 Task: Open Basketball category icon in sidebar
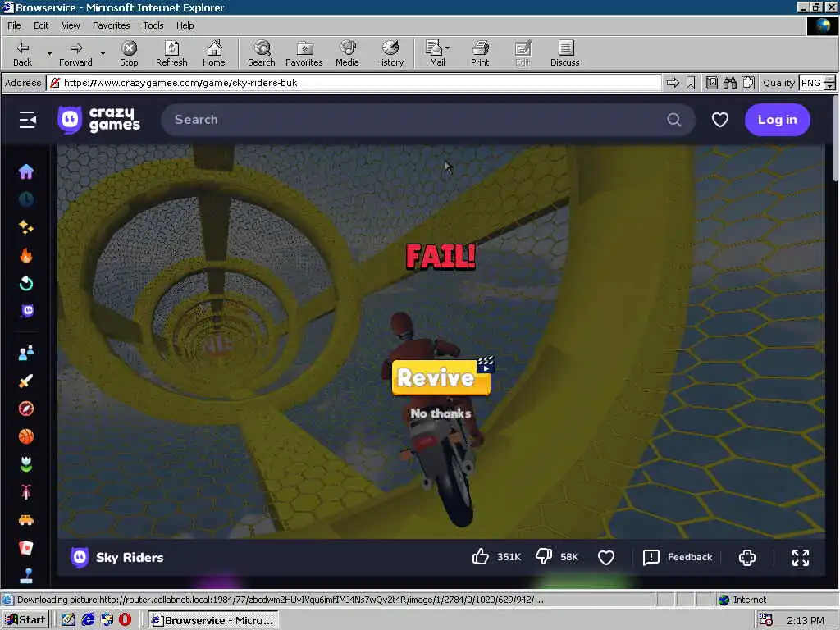[26, 436]
